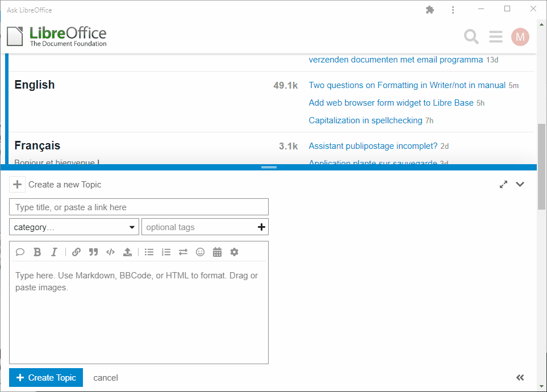
Task: Open the search magnifier in header
Action: click(471, 37)
